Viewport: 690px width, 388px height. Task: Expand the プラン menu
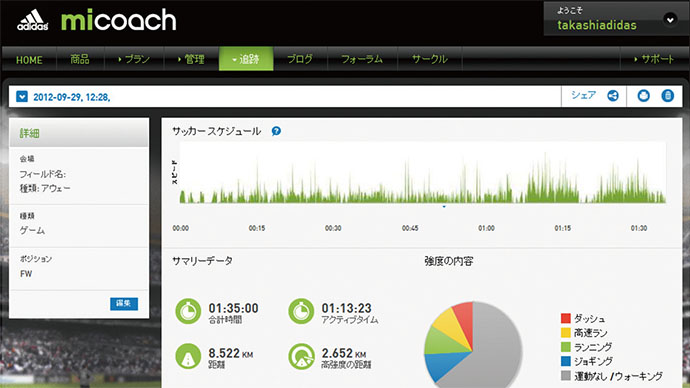[x=134, y=59]
